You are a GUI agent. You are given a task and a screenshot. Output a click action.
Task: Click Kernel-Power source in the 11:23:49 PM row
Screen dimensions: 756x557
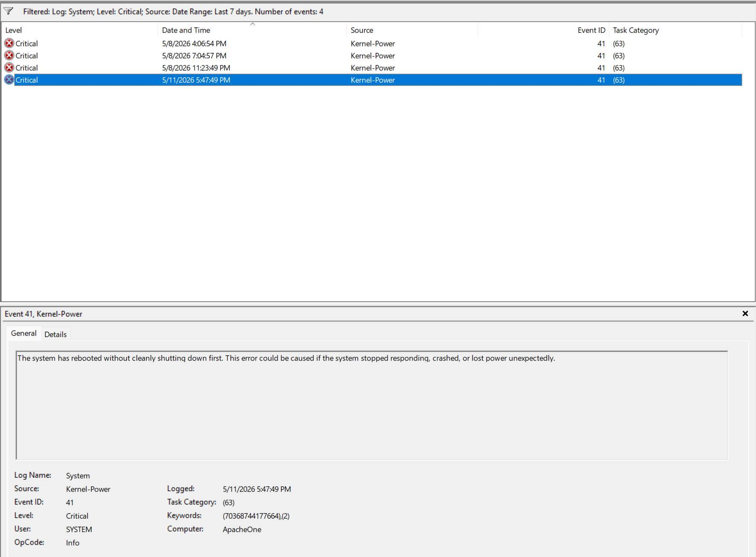[373, 68]
